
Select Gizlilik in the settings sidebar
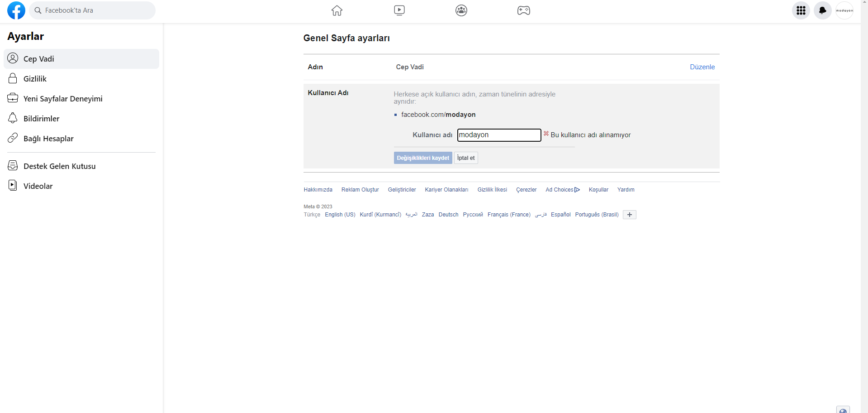[35, 78]
